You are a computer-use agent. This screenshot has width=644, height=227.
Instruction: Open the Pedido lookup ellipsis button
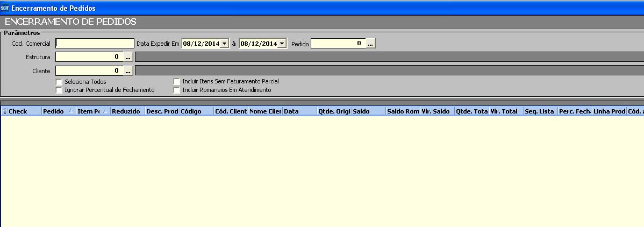coord(370,44)
